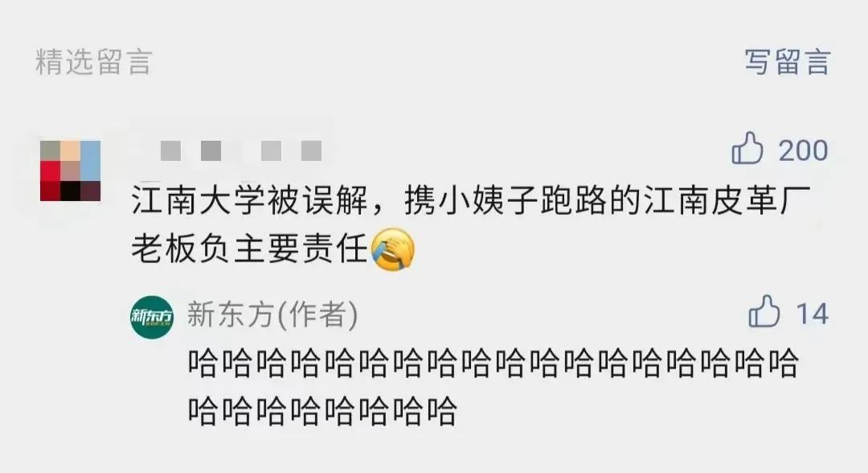
Task: Tap the 14 like count
Action: click(x=812, y=314)
